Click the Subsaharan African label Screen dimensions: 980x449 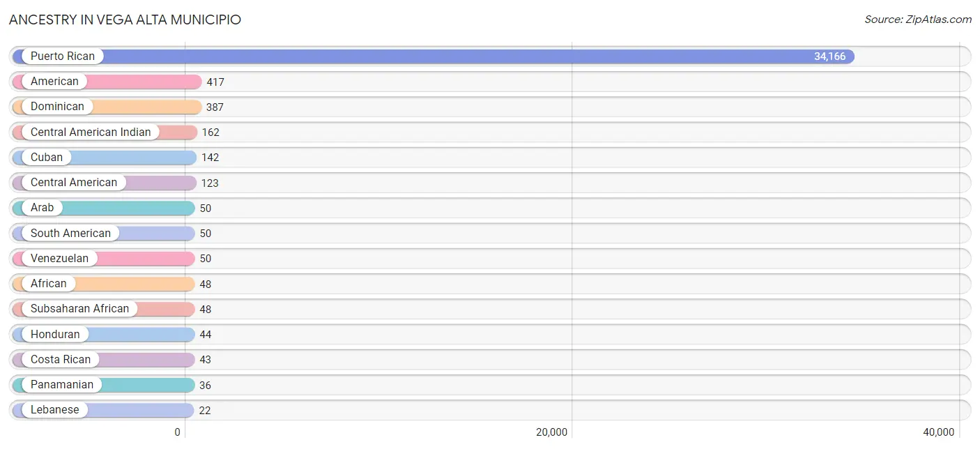[79, 309]
